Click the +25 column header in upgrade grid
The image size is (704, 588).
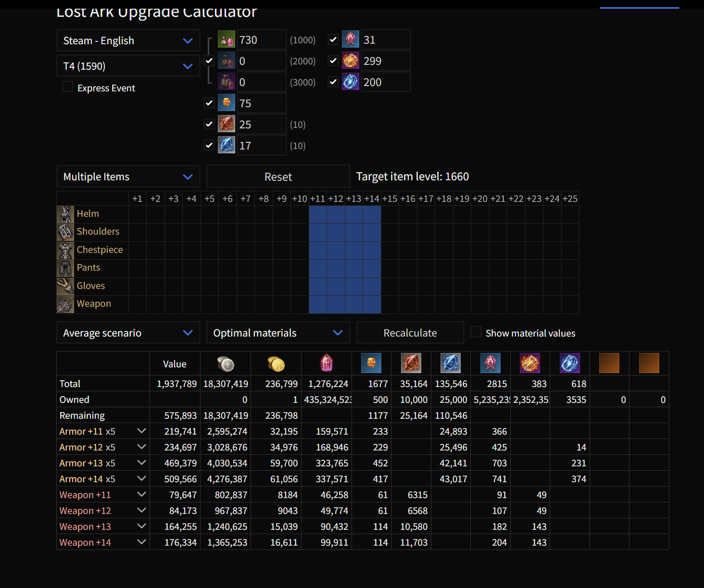[570, 199]
